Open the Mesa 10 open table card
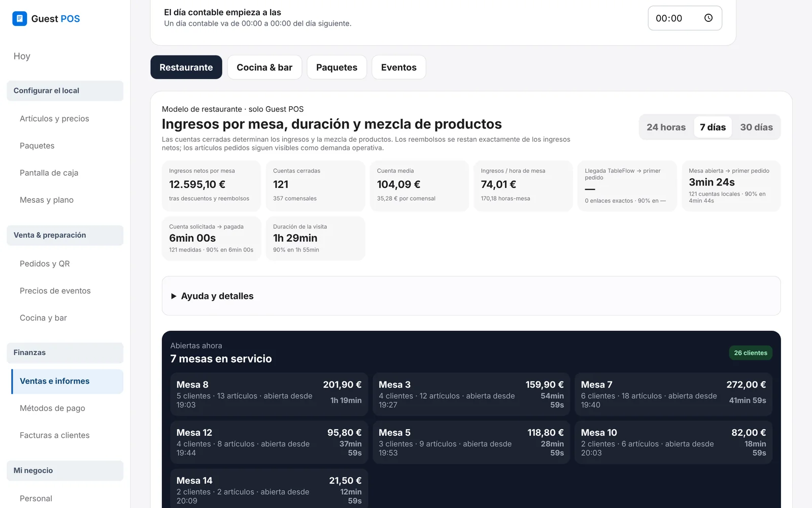812x508 pixels. click(673, 442)
